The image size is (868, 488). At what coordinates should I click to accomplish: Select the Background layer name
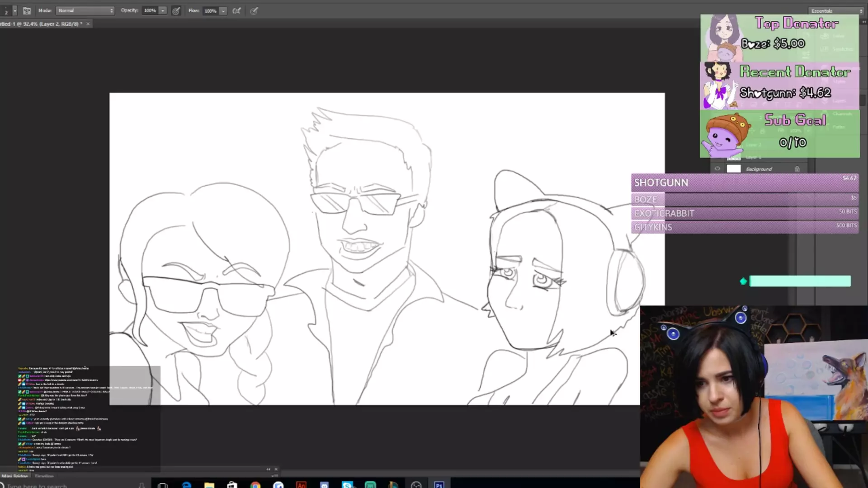[x=759, y=169]
